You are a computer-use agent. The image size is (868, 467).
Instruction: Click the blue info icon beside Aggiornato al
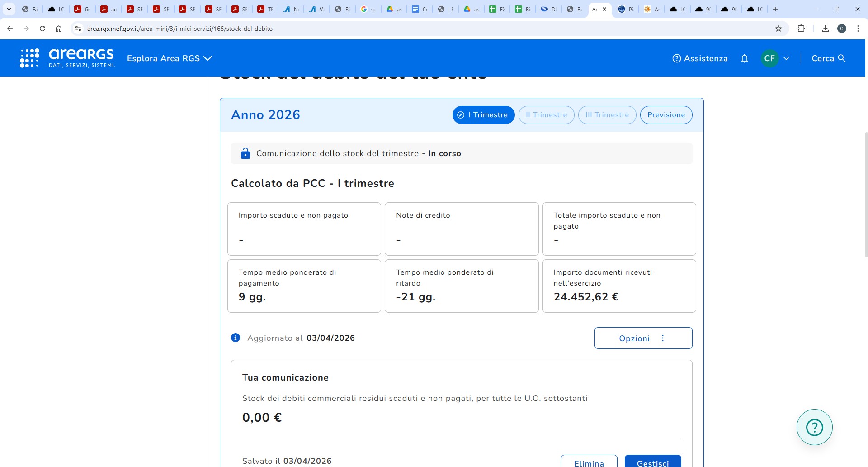tap(236, 338)
